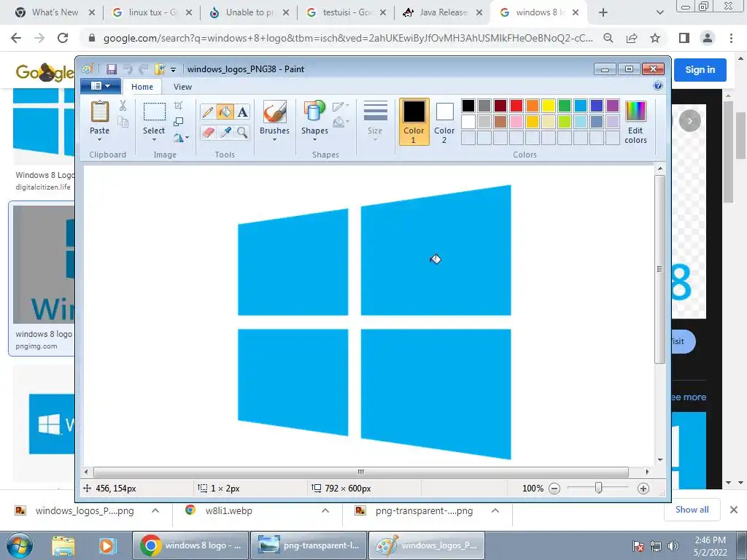Open Windows Explorer from the taskbar
Image resolution: width=747 pixels, height=560 pixels.
(x=63, y=546)
